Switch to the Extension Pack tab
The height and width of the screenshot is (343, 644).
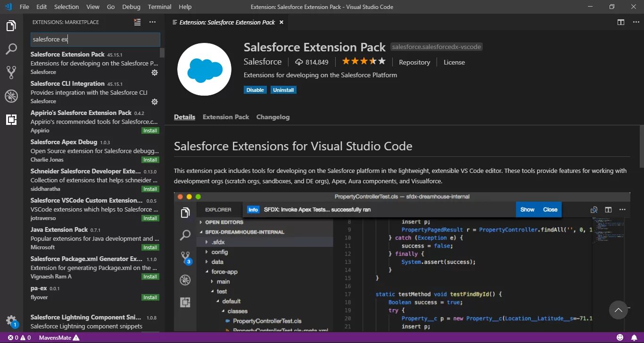(226, 117)
